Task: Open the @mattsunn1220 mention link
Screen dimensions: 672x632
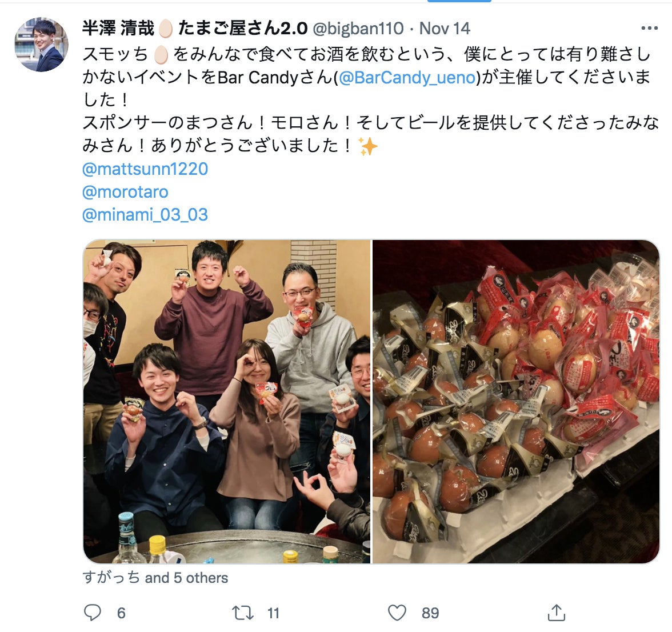Action: tap(145, 169)
